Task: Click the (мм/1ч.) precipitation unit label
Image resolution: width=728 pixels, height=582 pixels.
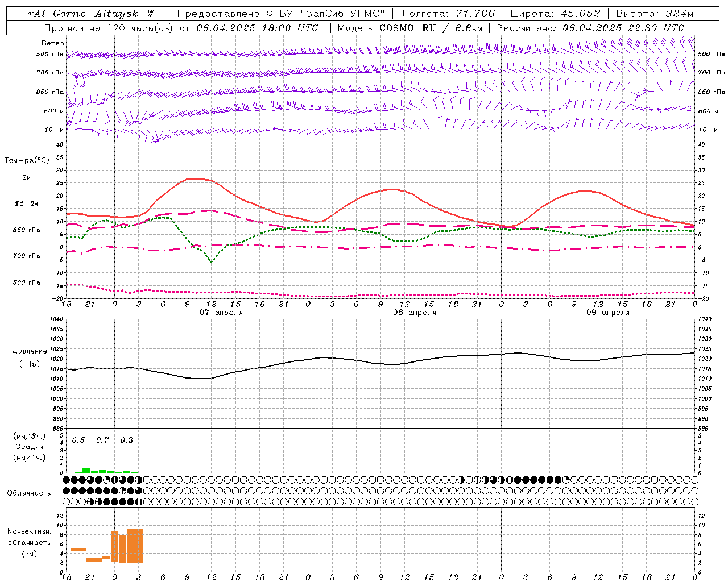Action: [x=30, y=458]
